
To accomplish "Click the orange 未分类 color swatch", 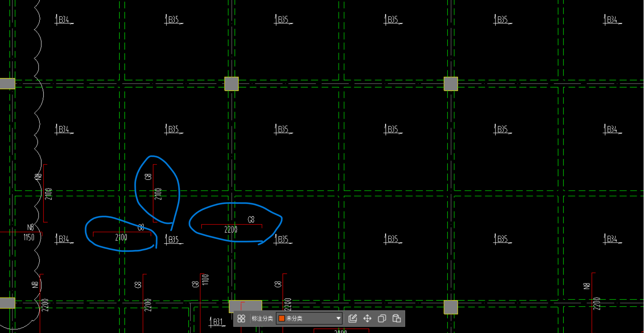I will pyautogui.click(x=281, y=318).
